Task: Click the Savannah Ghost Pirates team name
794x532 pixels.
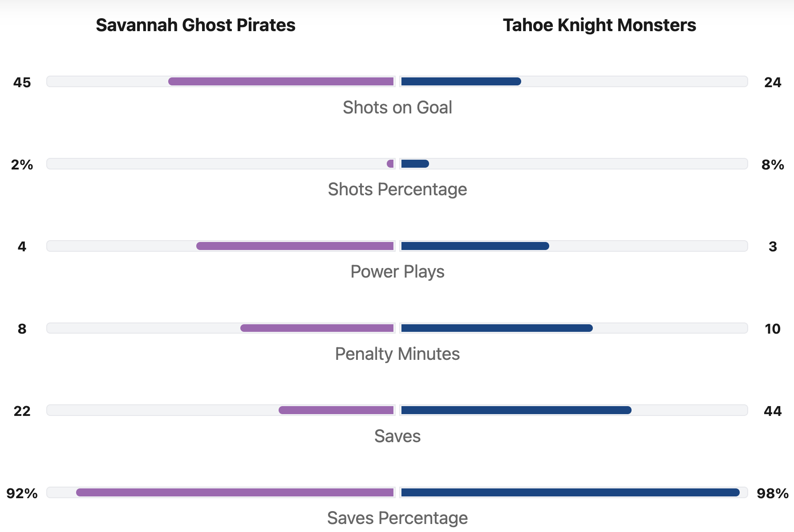Action: click(x=195, y=25)
